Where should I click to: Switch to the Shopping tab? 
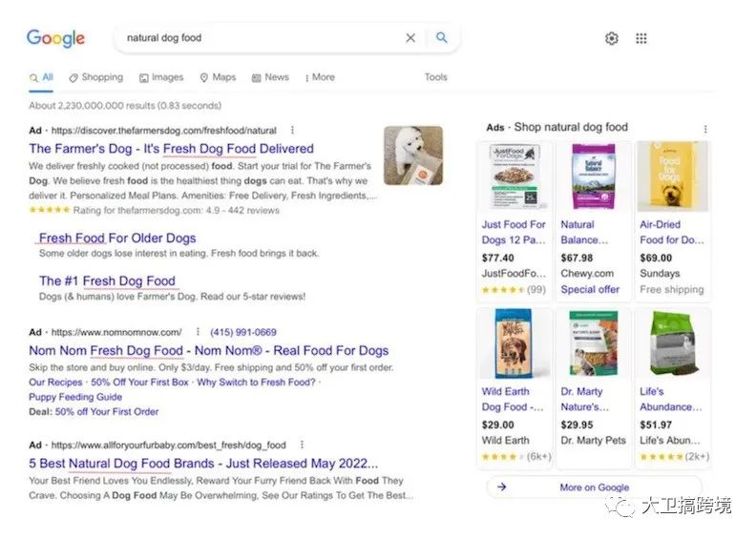tap(95, 77)
